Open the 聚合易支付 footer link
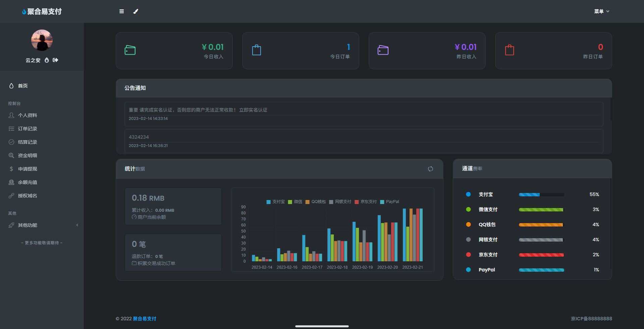644x329 pixels. 145,319
